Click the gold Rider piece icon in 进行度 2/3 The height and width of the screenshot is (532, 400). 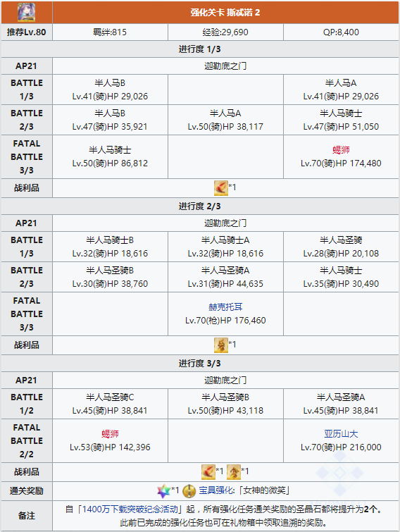coord(221,345)
